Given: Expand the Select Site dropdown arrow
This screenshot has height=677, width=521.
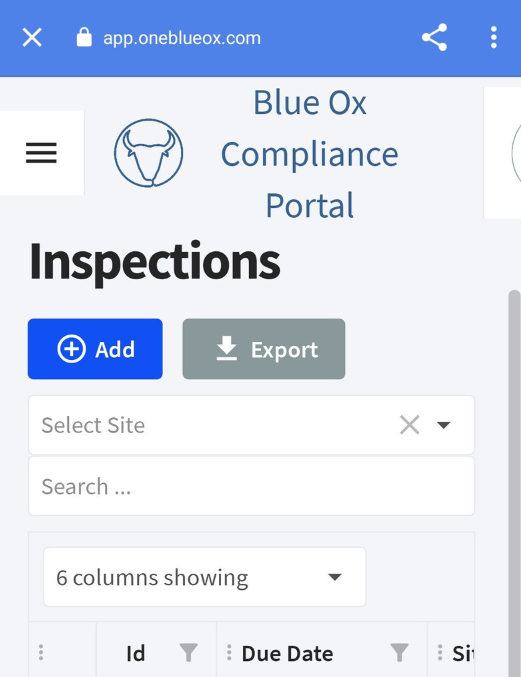Looking at the screenshot, I should (444, 425).
